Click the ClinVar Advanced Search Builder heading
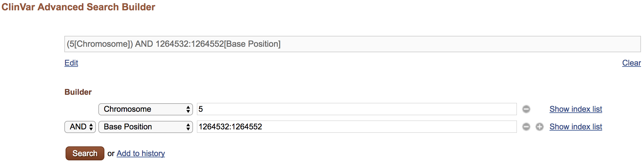Viewport: 644px width, 164px height. 78,7
